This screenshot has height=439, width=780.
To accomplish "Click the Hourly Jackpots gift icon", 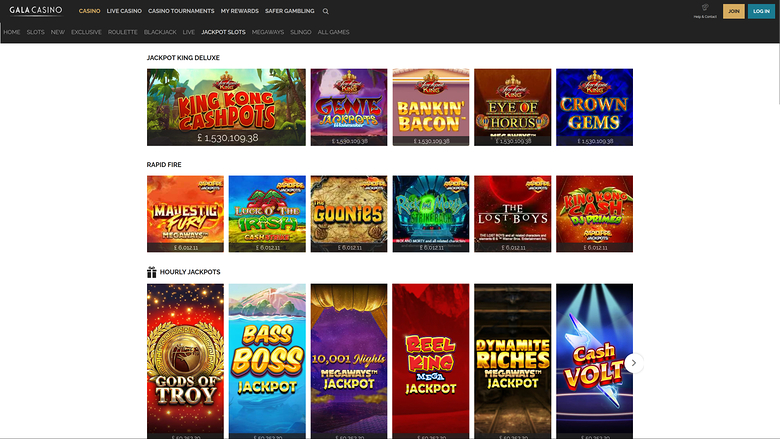I will (152, 272).
